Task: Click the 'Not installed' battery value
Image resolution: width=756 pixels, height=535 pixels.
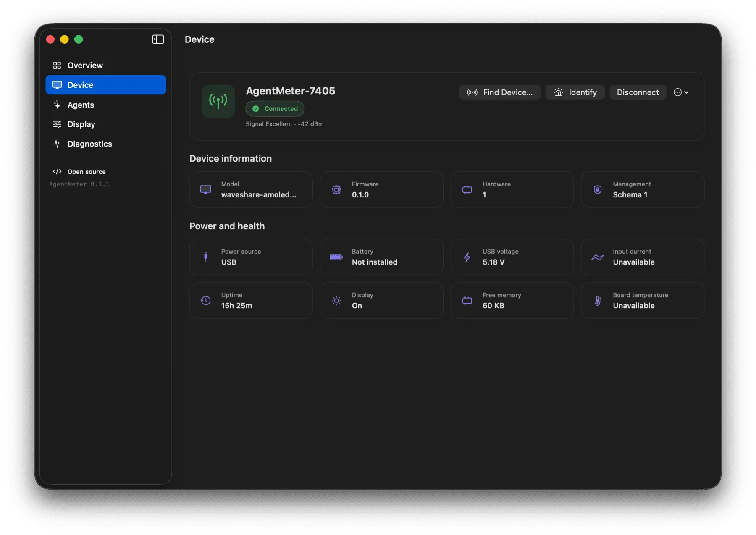Action: [x=375, y=262]
